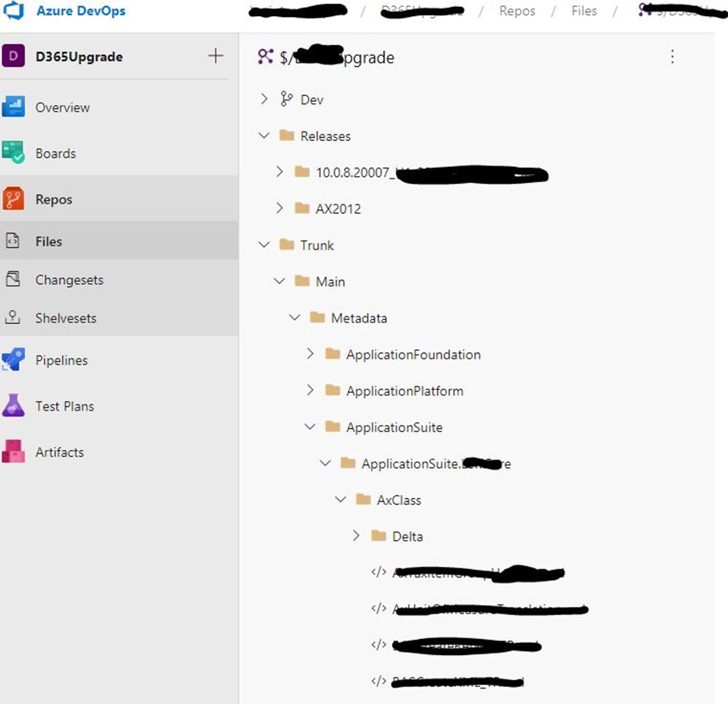Select the Trunk folder
728x704 pixels.
317,245
